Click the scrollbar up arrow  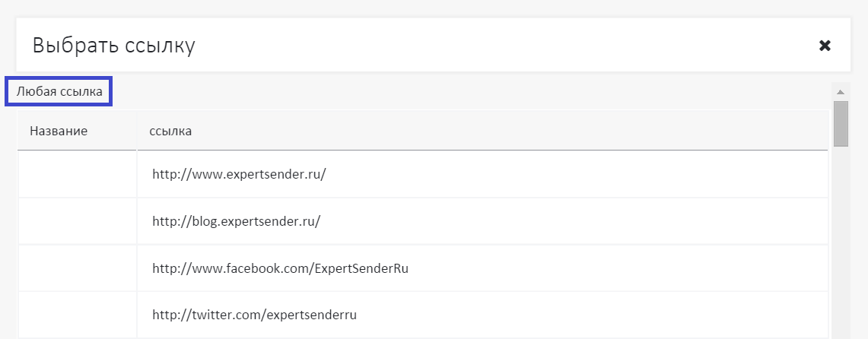841,92
